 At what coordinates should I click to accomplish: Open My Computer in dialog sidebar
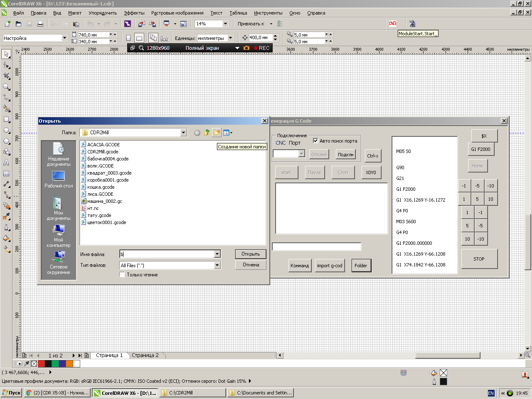coord(59,235)
